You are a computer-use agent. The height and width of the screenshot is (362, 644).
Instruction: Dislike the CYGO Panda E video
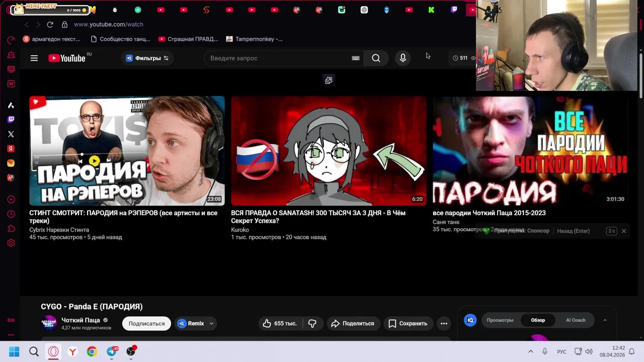(x=312, y=324)
